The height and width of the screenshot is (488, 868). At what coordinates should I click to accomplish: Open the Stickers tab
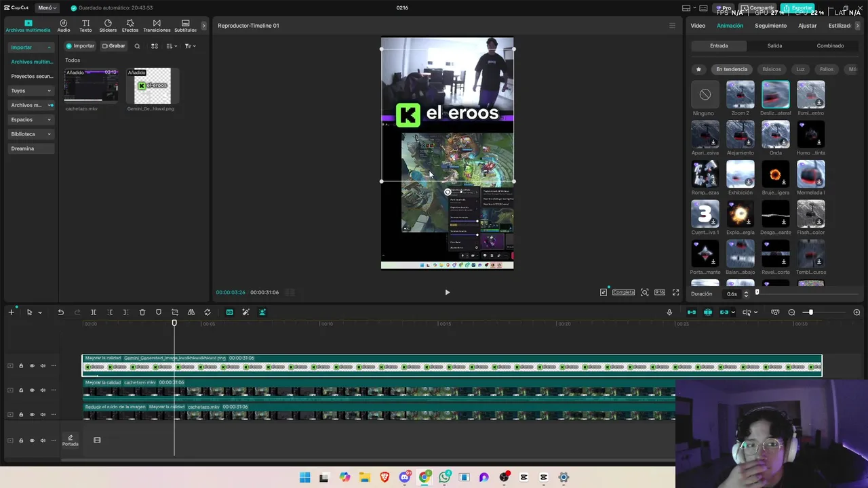tap(108, 26)
